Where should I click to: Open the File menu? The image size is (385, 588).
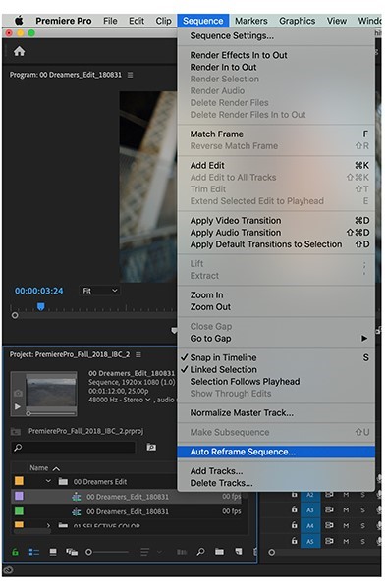[x=110, y=21]
